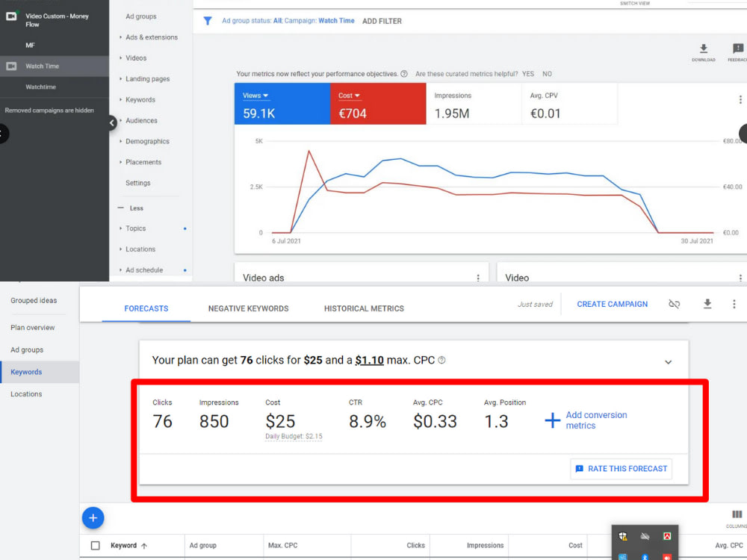Open the Views metric dropdown
This screenshot has height=560, width=747.
[x=255, y=96]
